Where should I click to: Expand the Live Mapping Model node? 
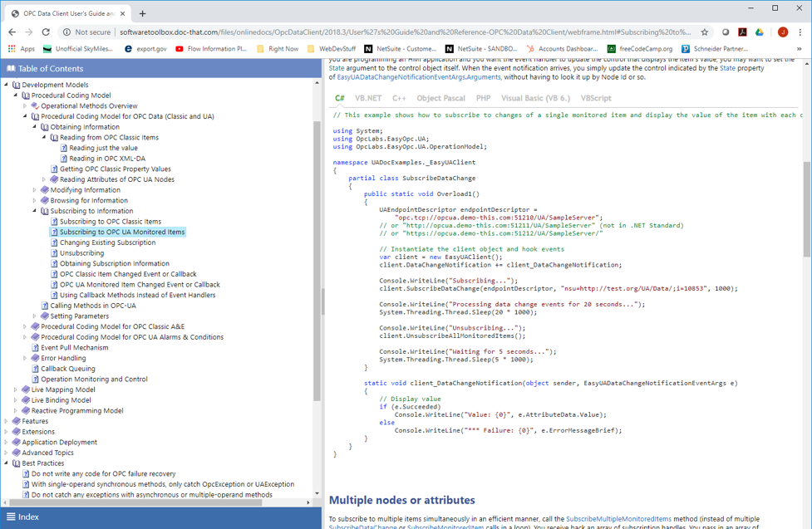(x=16, y=389)
